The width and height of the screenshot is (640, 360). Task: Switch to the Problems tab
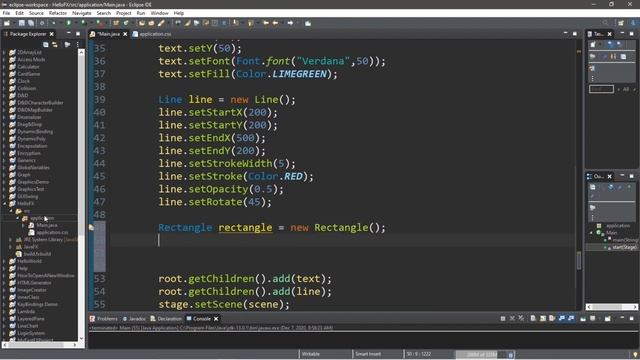pos(104,319)
